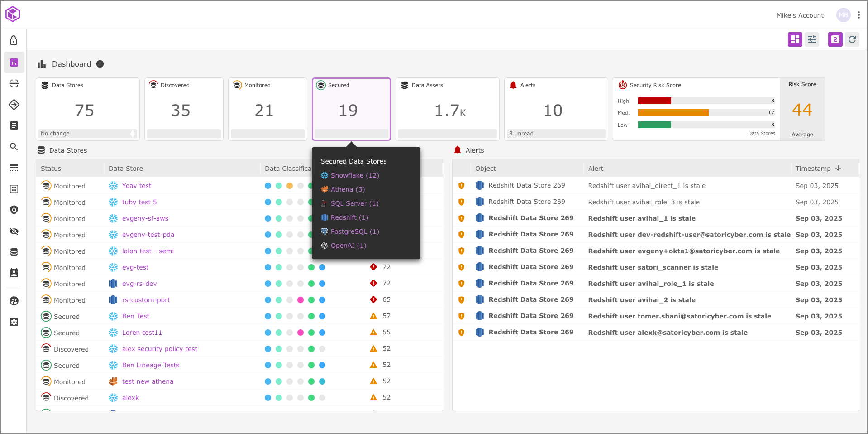Click the database stack icon in sidebar

14,252
